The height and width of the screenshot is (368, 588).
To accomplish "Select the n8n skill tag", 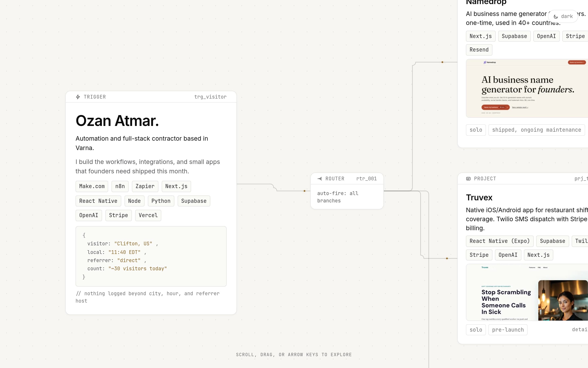I will [120, 186].
